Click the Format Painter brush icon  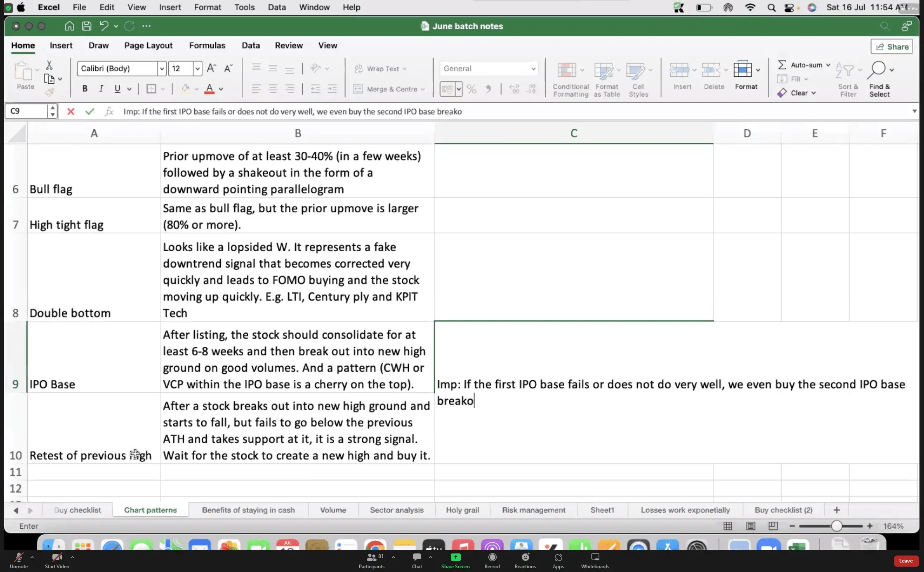(x=49, y=92)
